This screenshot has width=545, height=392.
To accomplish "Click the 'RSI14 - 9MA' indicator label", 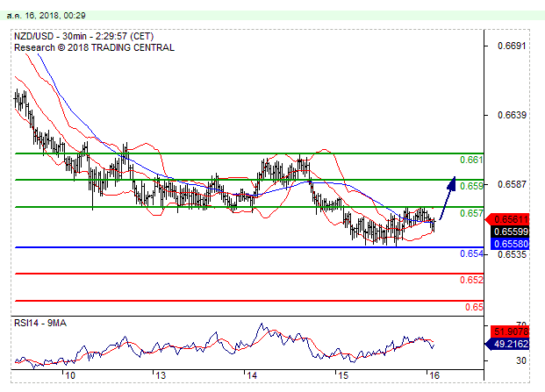I will click(40, 324).
